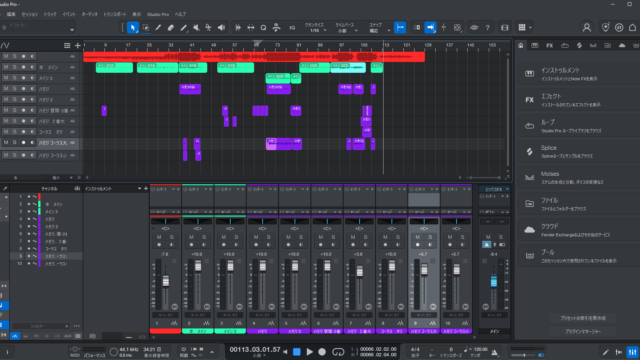Open the Home tab in browser panel
This screenshot has width=640, height=360.
coord(521,45)
